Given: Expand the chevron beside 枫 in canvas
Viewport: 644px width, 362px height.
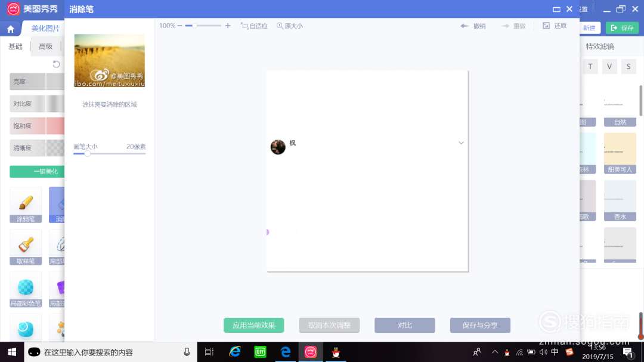Looking at the screenshot, I should (x=461, y=143).
